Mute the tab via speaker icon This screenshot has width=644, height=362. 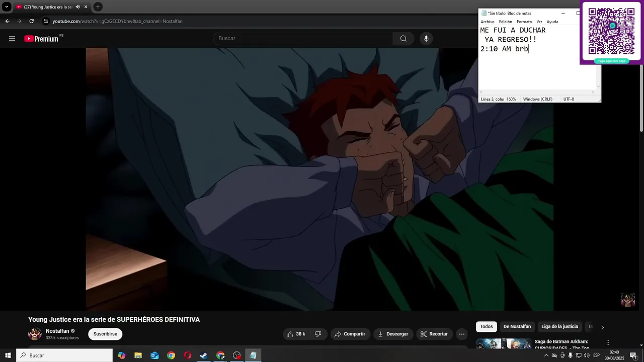coord(77,7)
